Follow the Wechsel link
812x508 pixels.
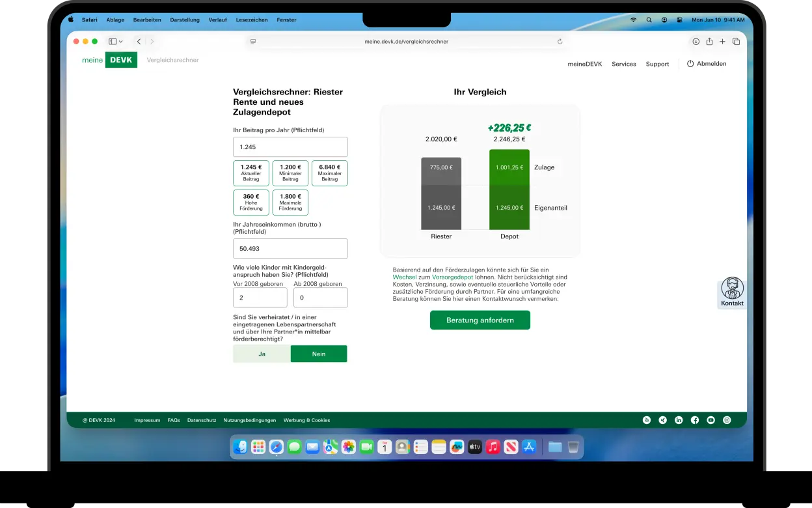point(405,277)
